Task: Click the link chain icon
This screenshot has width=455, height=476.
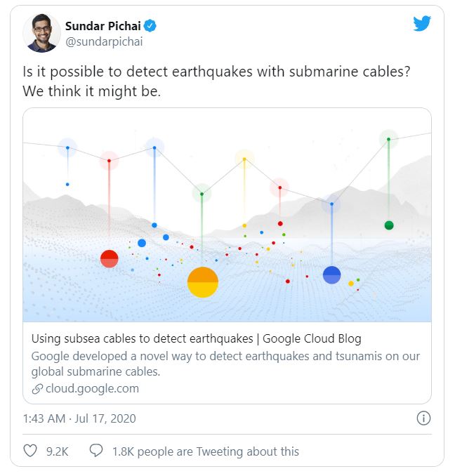Action: click(37, 389)
